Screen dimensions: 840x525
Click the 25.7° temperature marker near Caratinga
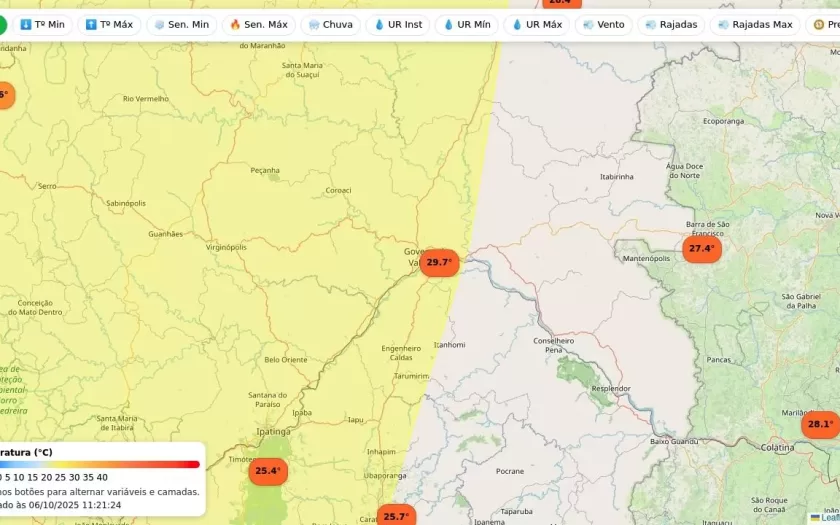tap(396, 515)
